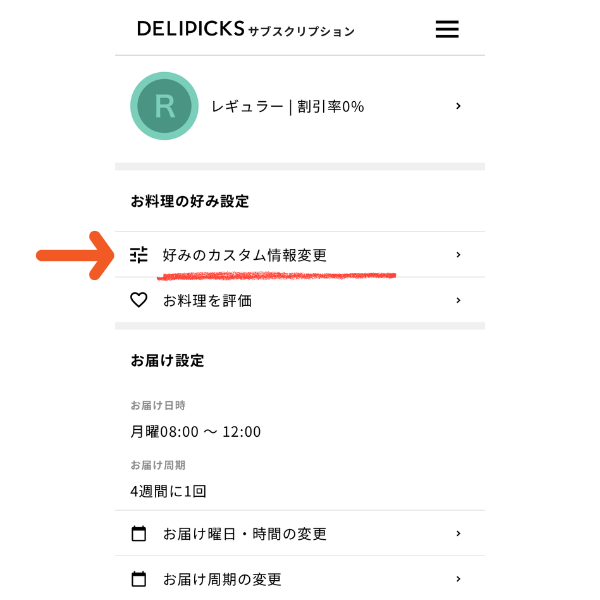Select お料理を評価 menu item

[x=207, y=300]
